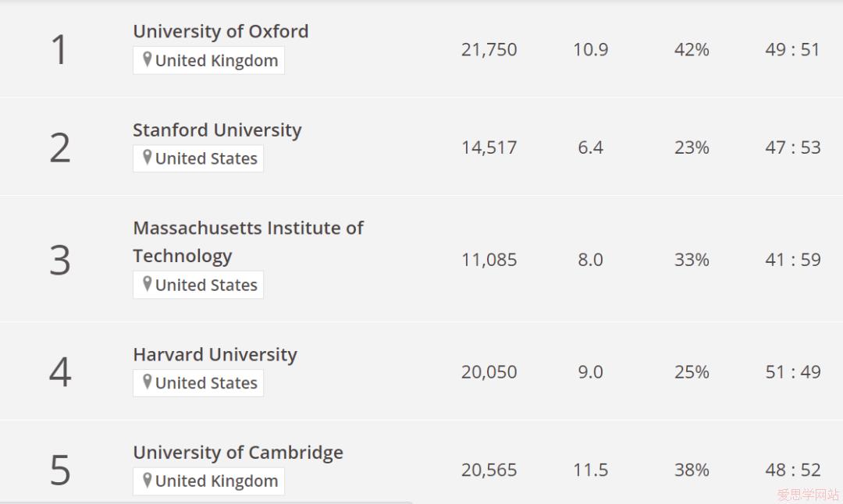
Task: Open the Harvard University link
Action: (215, 354)
